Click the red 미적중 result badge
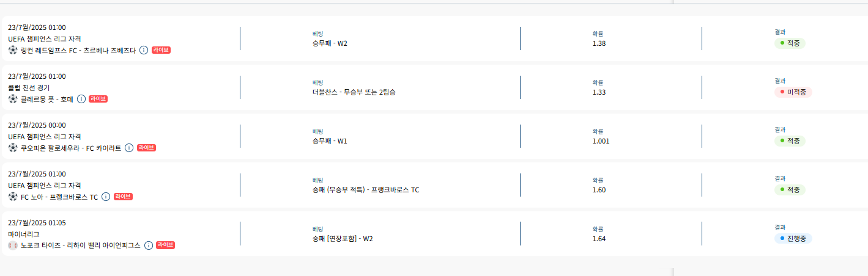 pos(793,92)
